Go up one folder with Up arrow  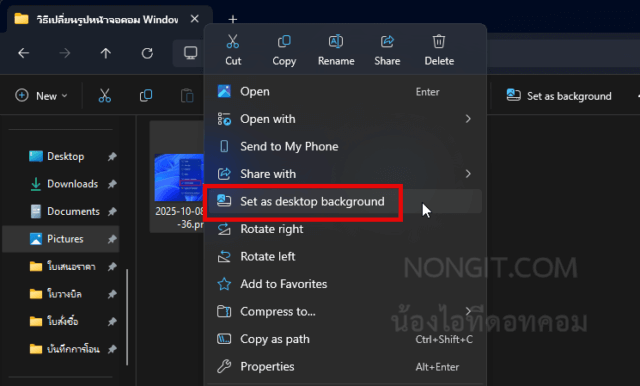[106, 53]
